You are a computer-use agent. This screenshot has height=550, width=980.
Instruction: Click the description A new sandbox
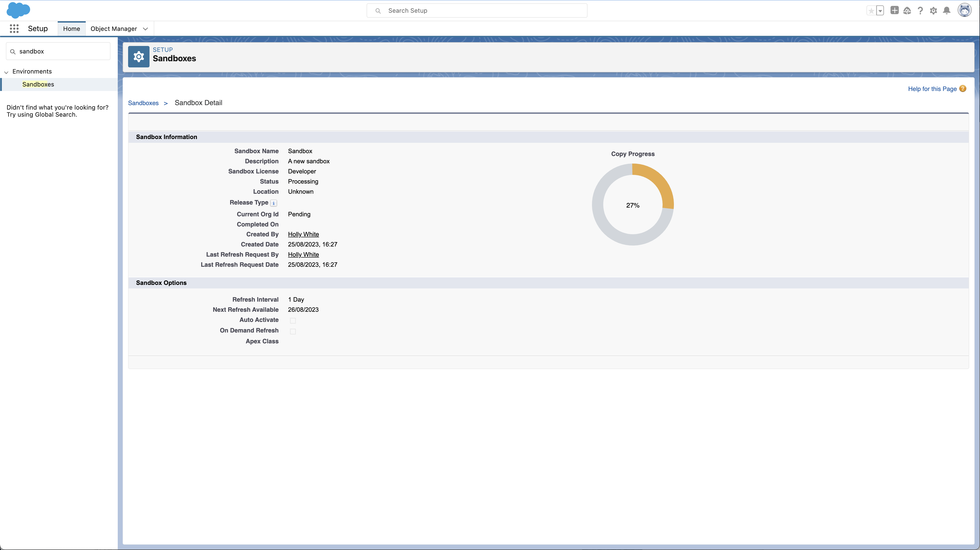(308, 161)
